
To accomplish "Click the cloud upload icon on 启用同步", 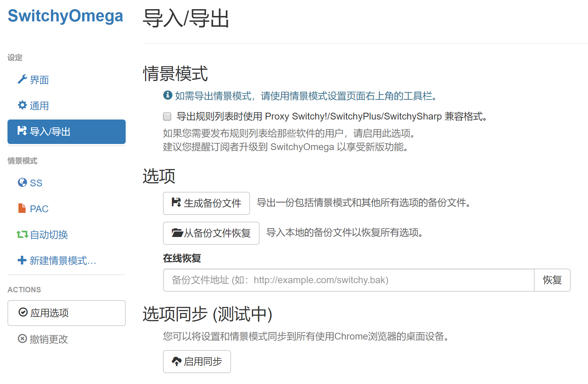I will 176,362.
